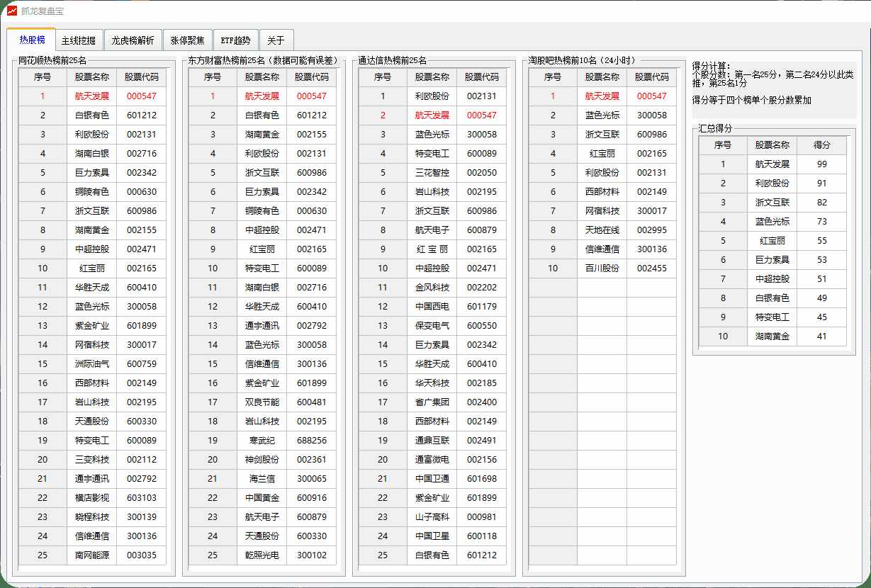Select 航天发展 row in 汇总得分 table

pyautogui.click(x=772, y=164)
